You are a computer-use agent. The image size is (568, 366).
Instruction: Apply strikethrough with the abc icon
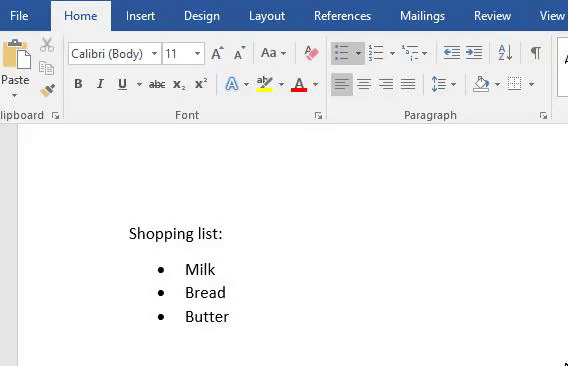(x=157, y=84)
